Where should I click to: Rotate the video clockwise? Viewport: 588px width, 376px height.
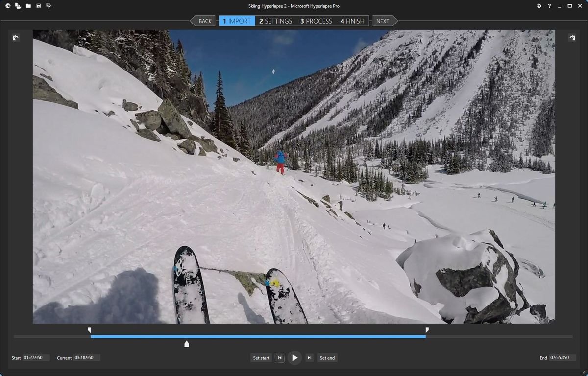pos(572,37)
